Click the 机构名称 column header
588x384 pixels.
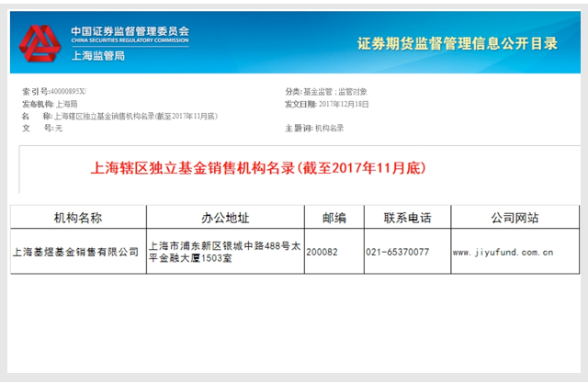[78, 217]
